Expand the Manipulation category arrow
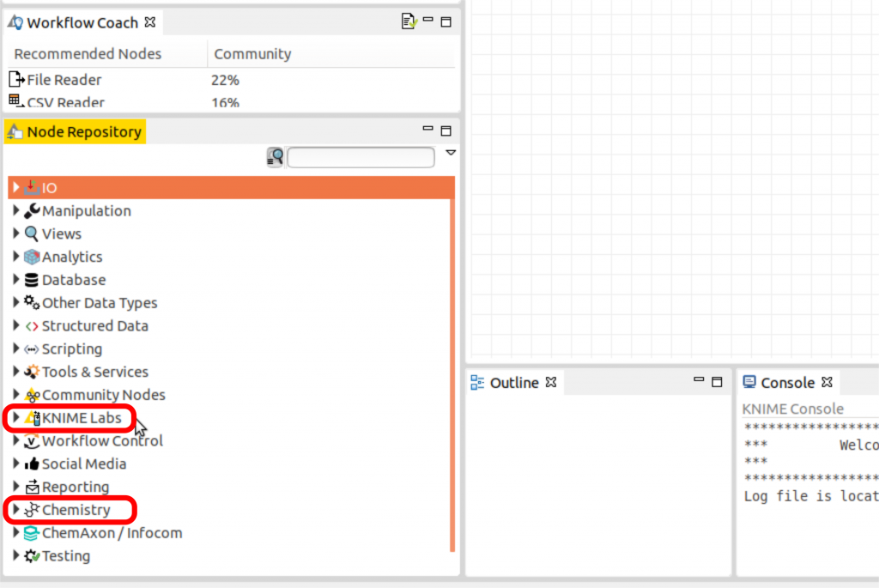The height and width of the screenshot is (588, 879). point(16,211)
